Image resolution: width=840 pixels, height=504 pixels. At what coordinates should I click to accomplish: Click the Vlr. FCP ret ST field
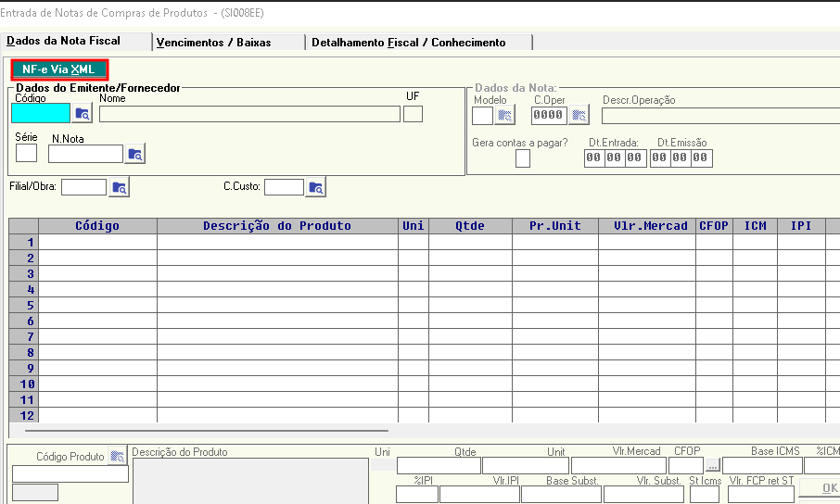click(760, 495)
